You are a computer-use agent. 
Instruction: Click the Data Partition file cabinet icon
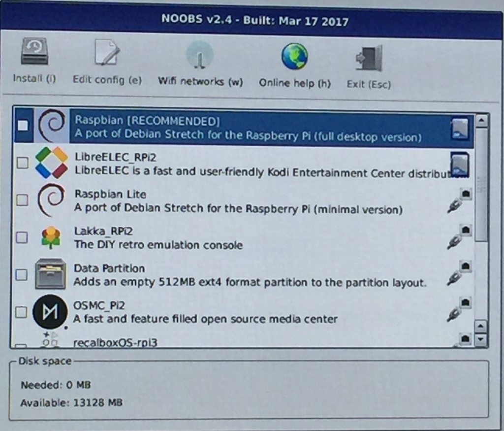click(x=51, y=274)
